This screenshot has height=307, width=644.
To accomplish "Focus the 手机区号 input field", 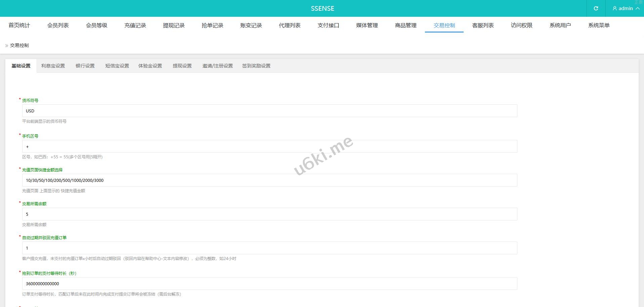I will pyautogui.click(x=269, y=147).
